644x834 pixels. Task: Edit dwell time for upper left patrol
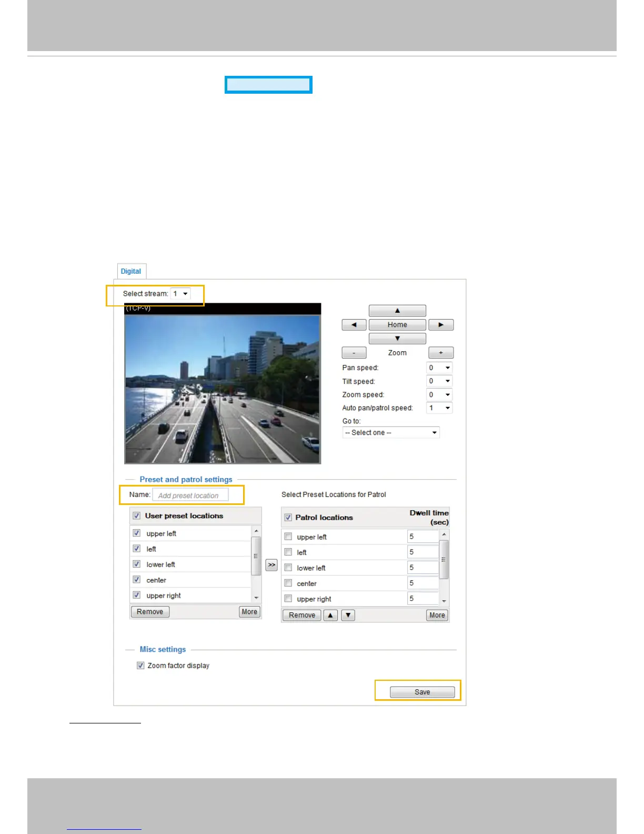pos(423,537)
